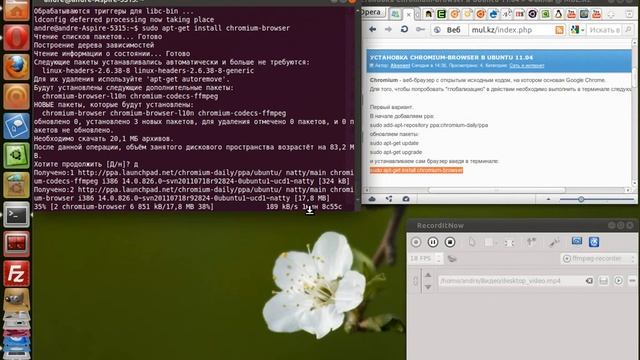This screenshot has width=640, height=360.
Task: Open the green E bookmark icon
Action: [x=441, y=14]
